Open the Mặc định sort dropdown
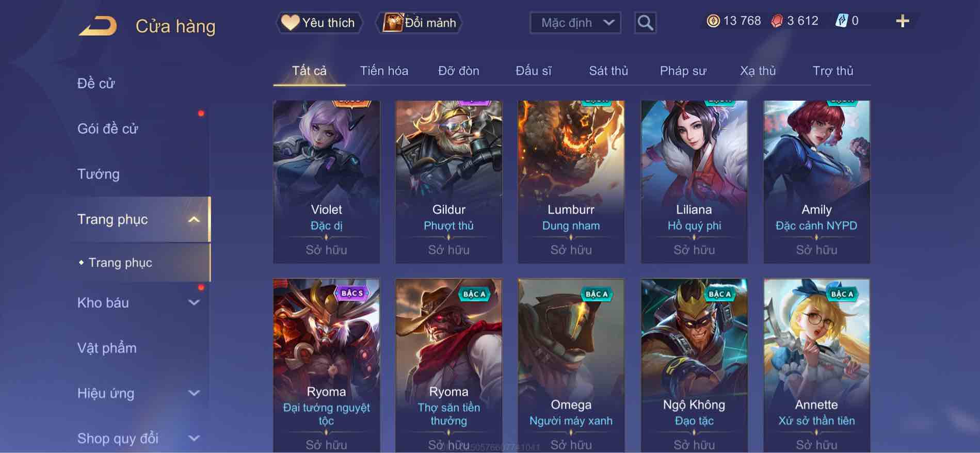 (x=575, y=23)
